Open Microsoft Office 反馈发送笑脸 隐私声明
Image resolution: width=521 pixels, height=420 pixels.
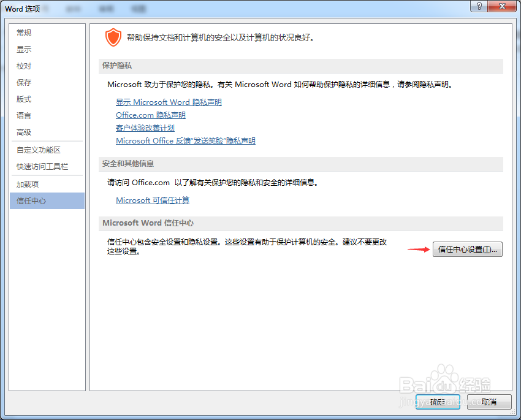pyautogui.click(x=186, y=140)
